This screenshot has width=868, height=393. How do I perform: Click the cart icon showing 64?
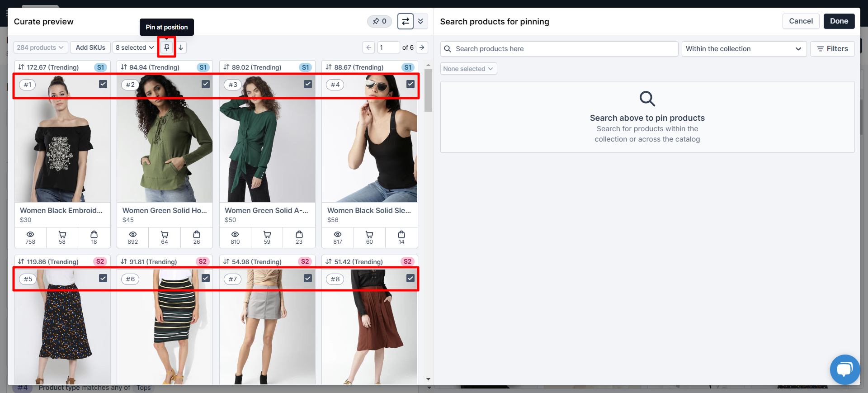pos(165,234)
